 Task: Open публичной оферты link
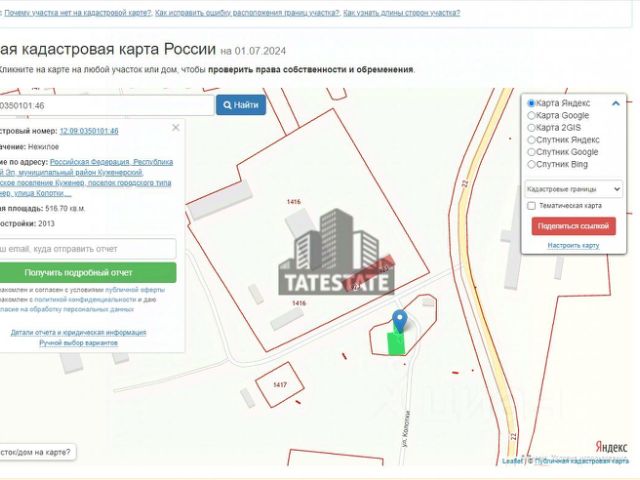(x=135, y=290)
